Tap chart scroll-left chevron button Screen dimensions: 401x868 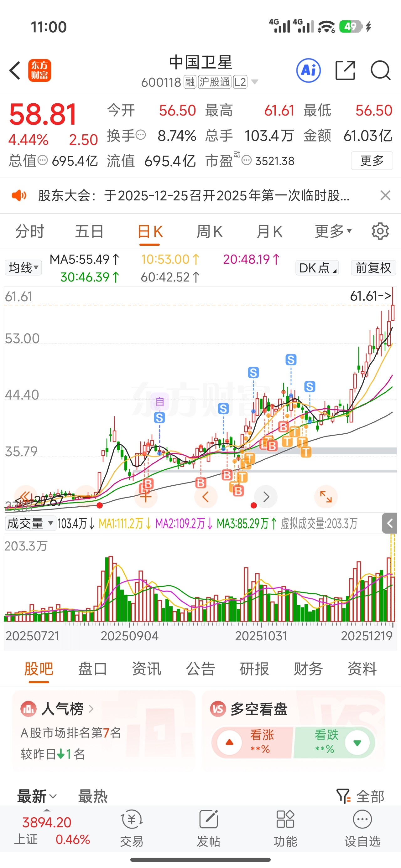pyautogui.click(x=206, y=497)
